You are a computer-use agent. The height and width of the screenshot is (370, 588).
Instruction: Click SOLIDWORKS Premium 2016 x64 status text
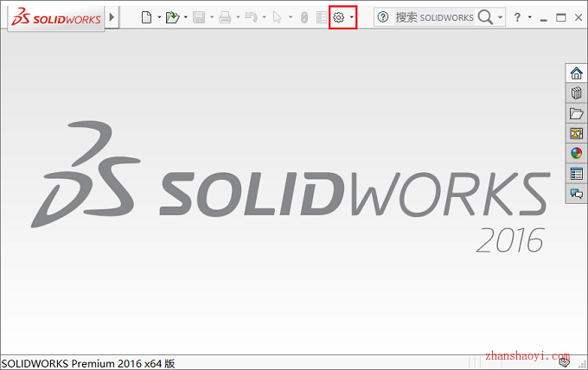[88, 364]
